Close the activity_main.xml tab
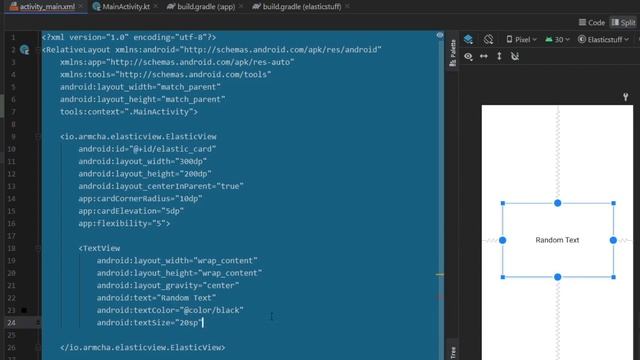The image size is (640, 360). 81,7
